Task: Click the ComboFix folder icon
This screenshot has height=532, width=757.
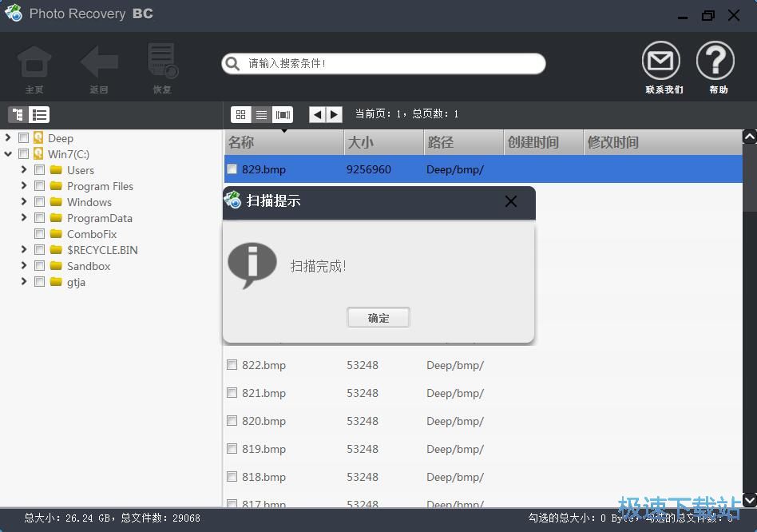Action: pyautogui.click(x=56, y=234)
